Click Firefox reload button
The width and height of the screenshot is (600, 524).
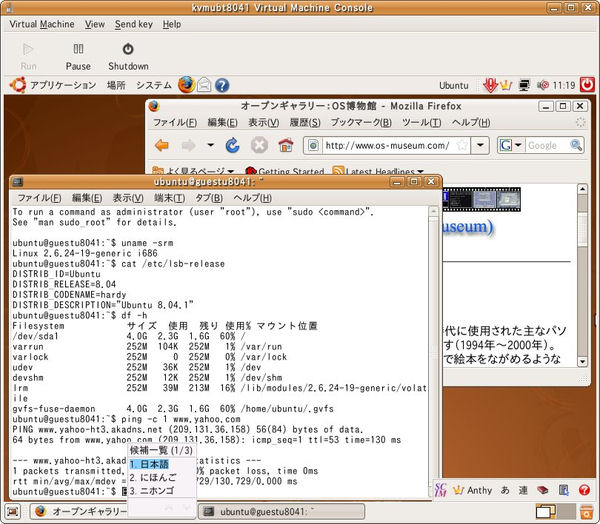point(233,146)
